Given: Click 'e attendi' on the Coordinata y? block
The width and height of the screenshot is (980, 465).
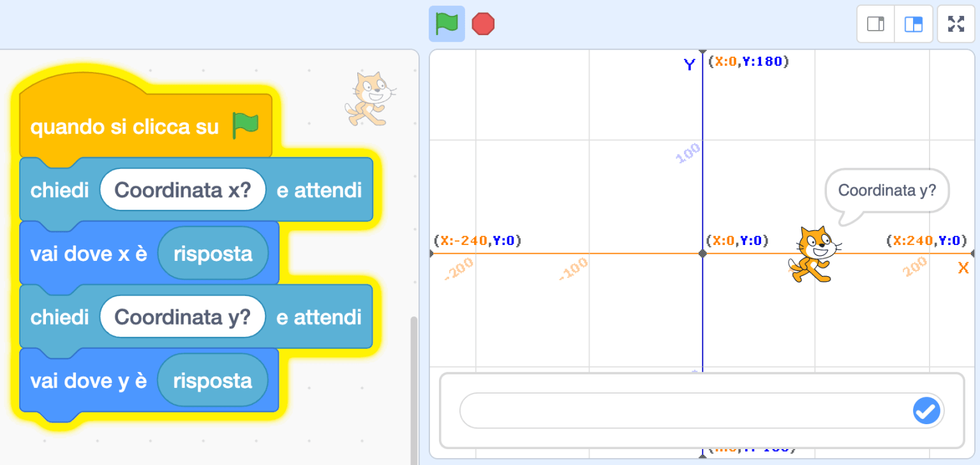Looking at the screenshot, I should 319,317.
